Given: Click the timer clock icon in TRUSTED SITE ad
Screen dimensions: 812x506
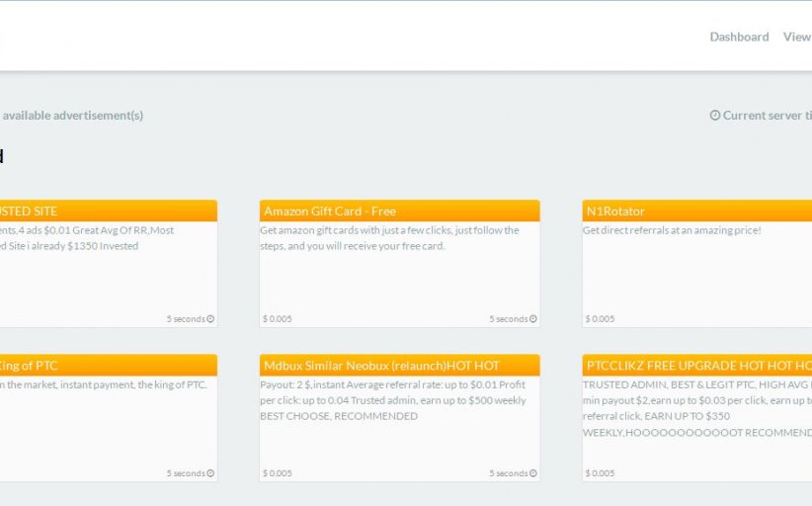Looking at the screenshot, I should [x=210, y=319].
